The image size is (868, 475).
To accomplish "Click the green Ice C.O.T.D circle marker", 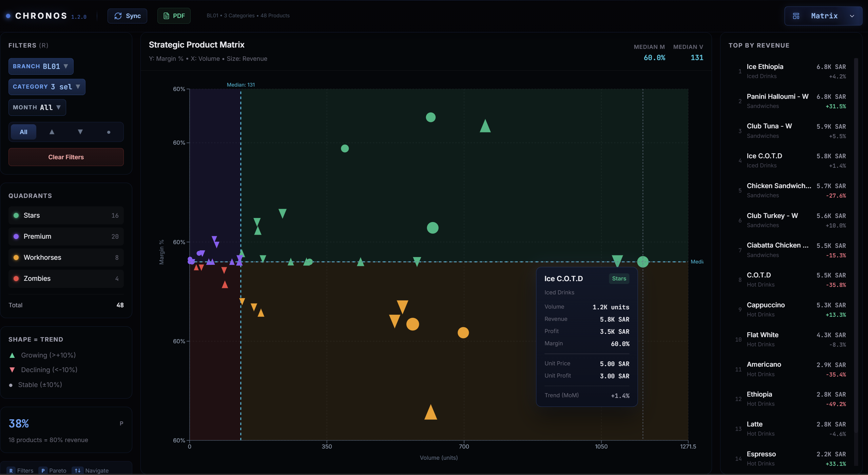I will point(643,262).
